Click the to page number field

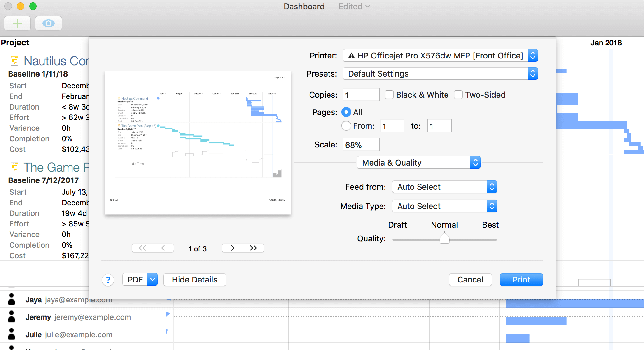439,126
